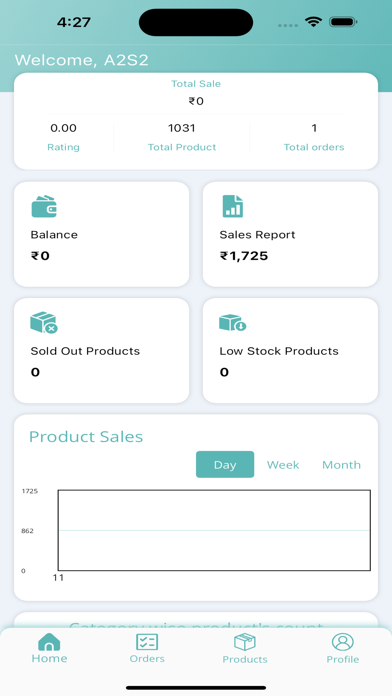Open the Profile person icon
392x696 pixels.
pyautogui.click(x=343, y=642)
